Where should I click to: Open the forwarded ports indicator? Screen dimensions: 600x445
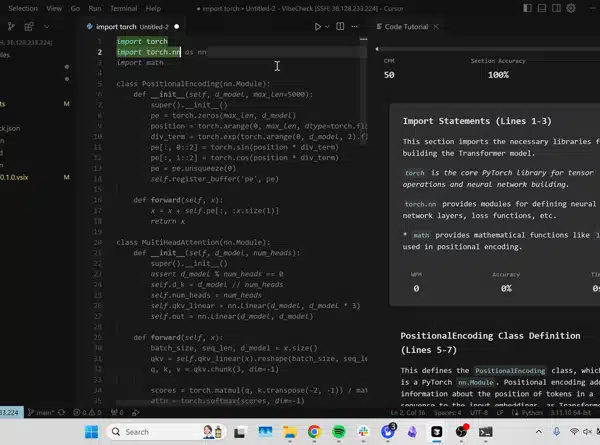pyautogui.click(x=117, y=412)
